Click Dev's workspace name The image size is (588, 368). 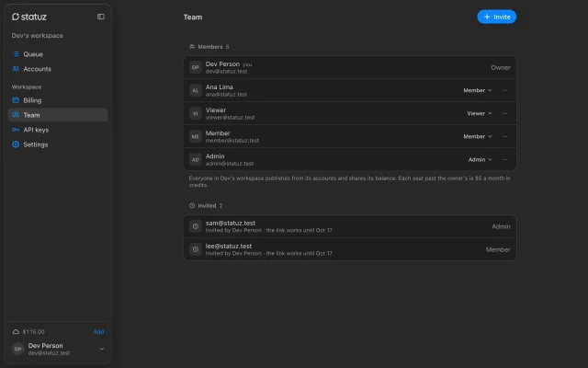pyautogui.click(x=38, y=36)
